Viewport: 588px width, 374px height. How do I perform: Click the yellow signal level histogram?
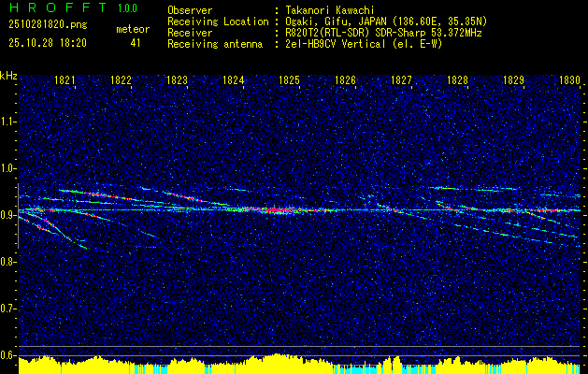(x=299, y=364)
